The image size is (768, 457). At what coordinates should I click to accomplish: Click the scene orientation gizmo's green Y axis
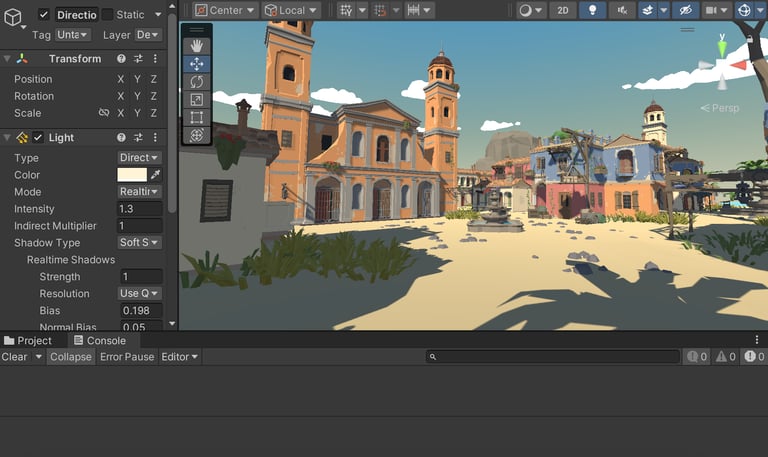[x=722, y=47]
